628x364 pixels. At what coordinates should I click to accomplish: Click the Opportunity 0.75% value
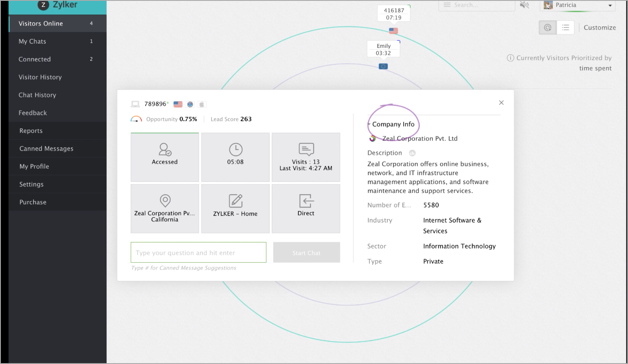point(188,119)
